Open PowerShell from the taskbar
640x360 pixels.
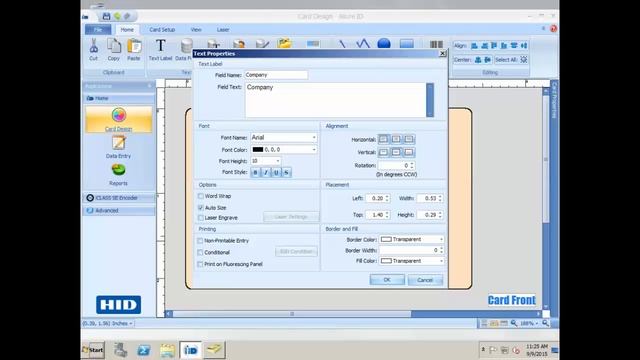pos(144,350)
